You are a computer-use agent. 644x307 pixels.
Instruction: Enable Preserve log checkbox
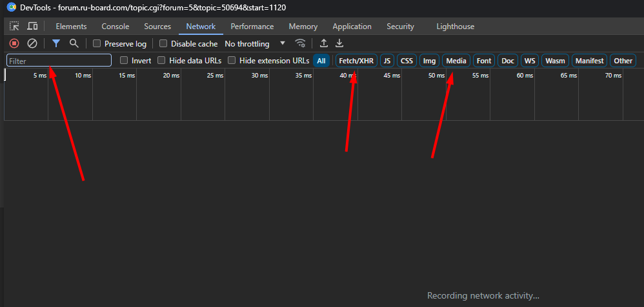click(97, 43)
